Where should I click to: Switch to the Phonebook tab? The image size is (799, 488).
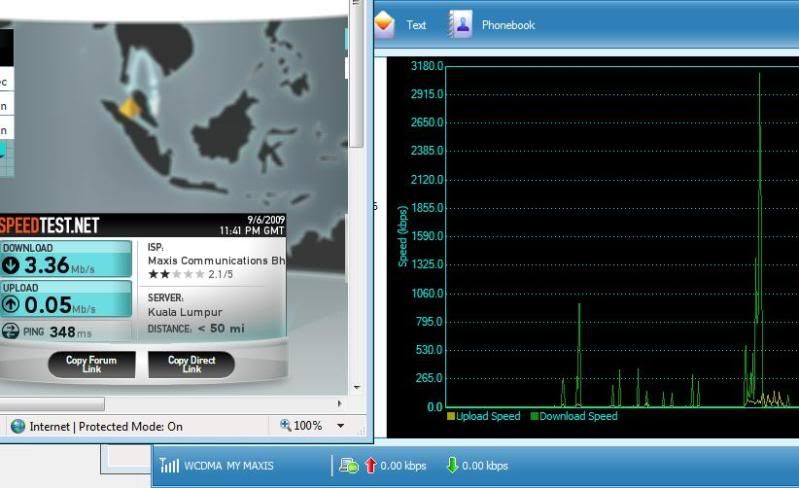507,24
